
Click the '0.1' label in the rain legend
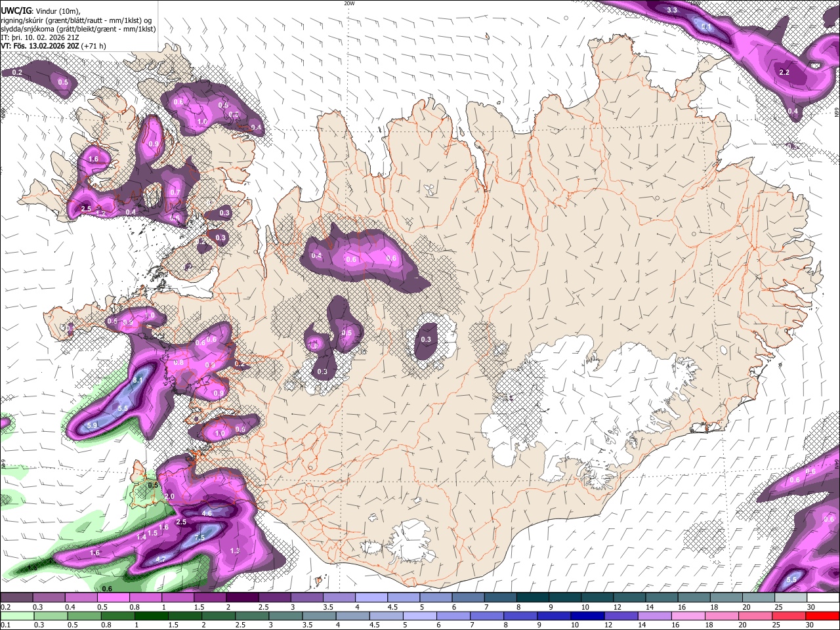[5, 625]
